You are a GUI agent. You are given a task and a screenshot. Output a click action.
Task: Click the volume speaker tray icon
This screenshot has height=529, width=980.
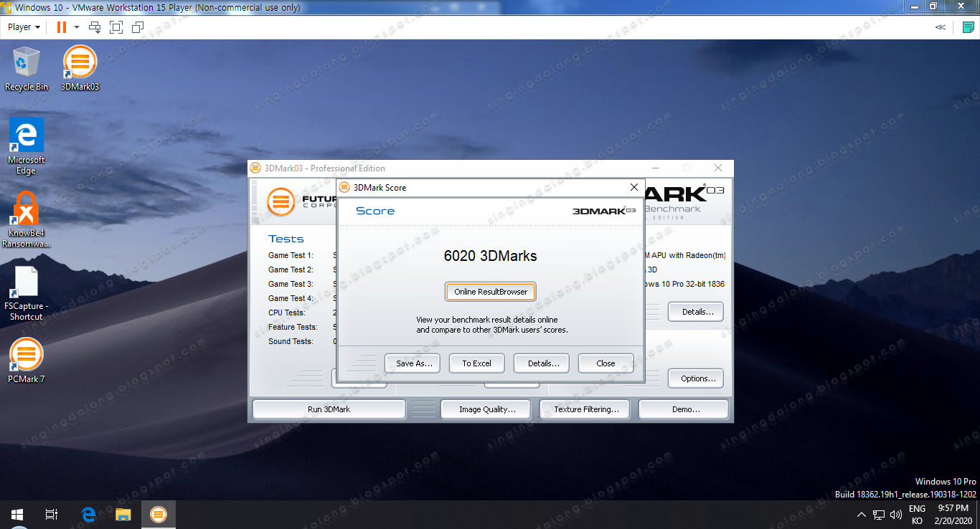tap(896, 515)
